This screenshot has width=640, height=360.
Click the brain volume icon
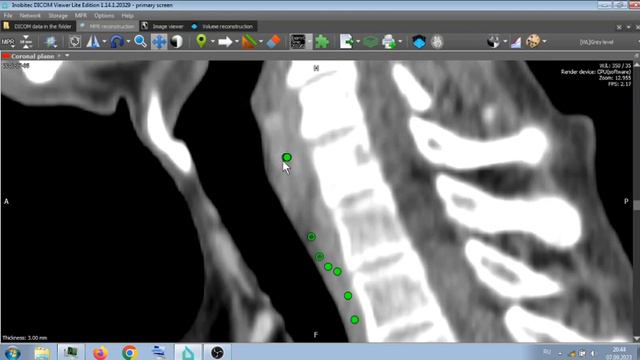(x=437, y=42)
